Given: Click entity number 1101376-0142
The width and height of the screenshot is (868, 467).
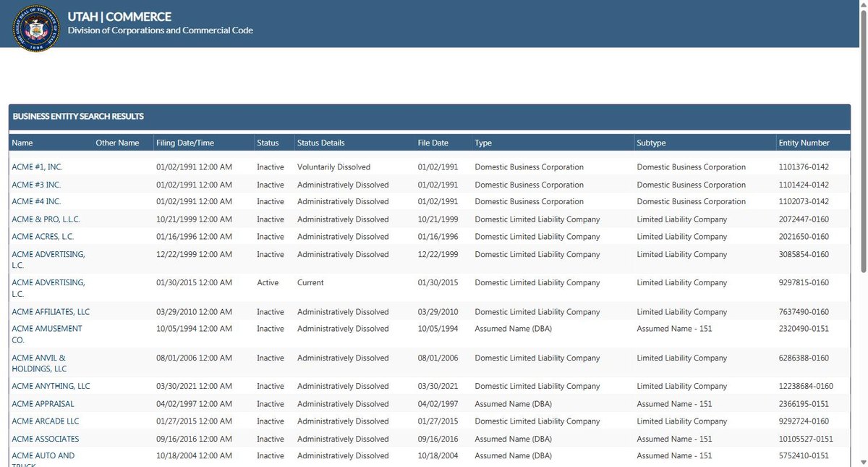Looking at the screenshot, I should 804,167.
